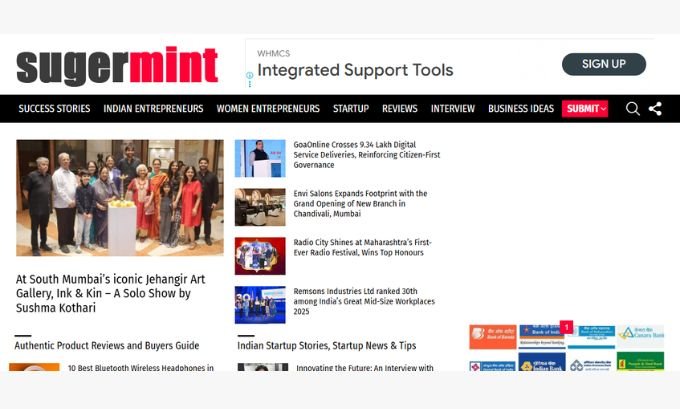
Task: Open Integrated Support Tools ad headline
Action: (355, 70)
